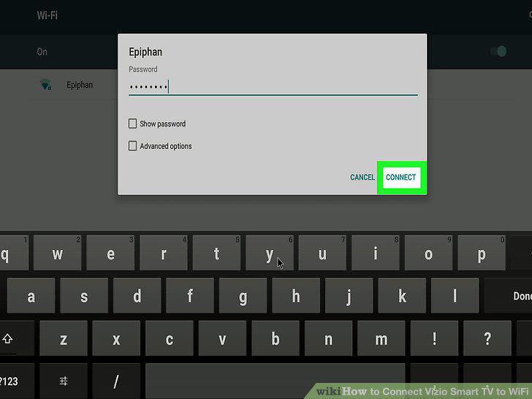This screenshot has width=532, height=399.
Task: Click the CONNECT button in the dialog
Action: click(401, 177)
